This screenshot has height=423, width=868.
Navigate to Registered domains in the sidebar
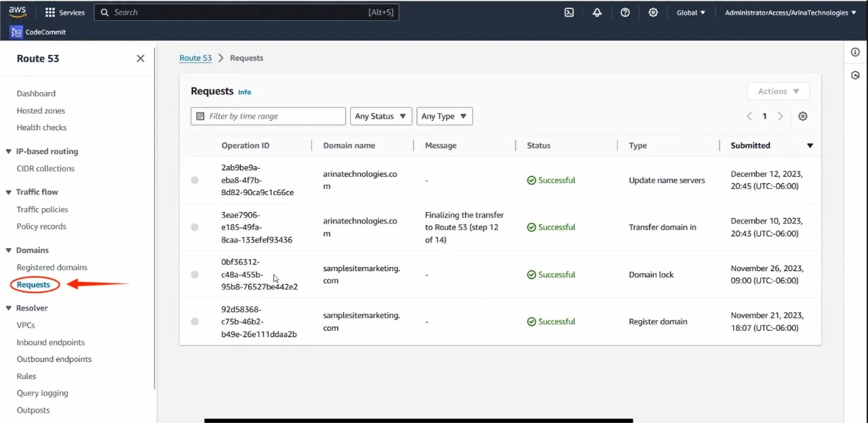[x=52, y=267]
